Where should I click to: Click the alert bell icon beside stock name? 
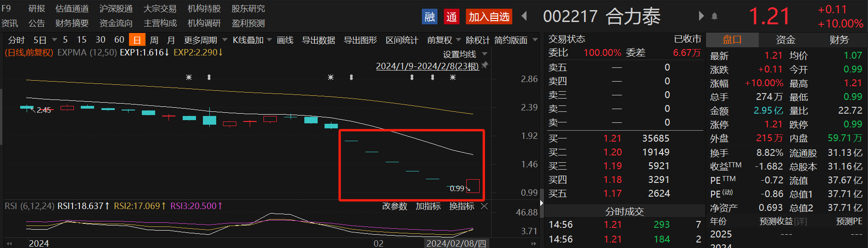tap(715, 17)
